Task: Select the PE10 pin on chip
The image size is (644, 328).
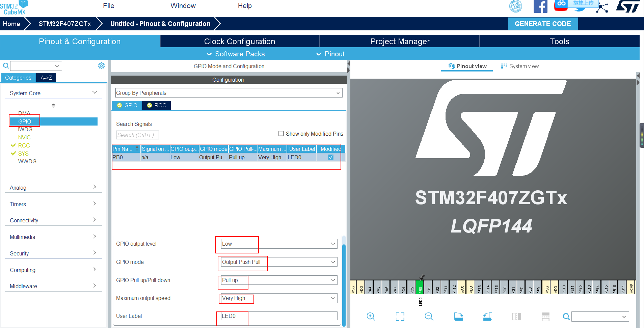Action: point(564,287)
